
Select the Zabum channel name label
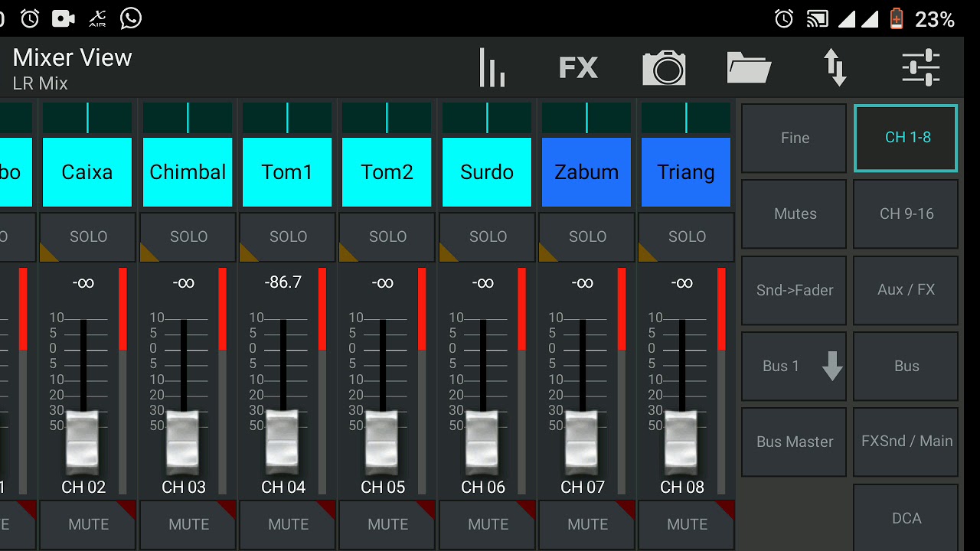coord(586,172)
